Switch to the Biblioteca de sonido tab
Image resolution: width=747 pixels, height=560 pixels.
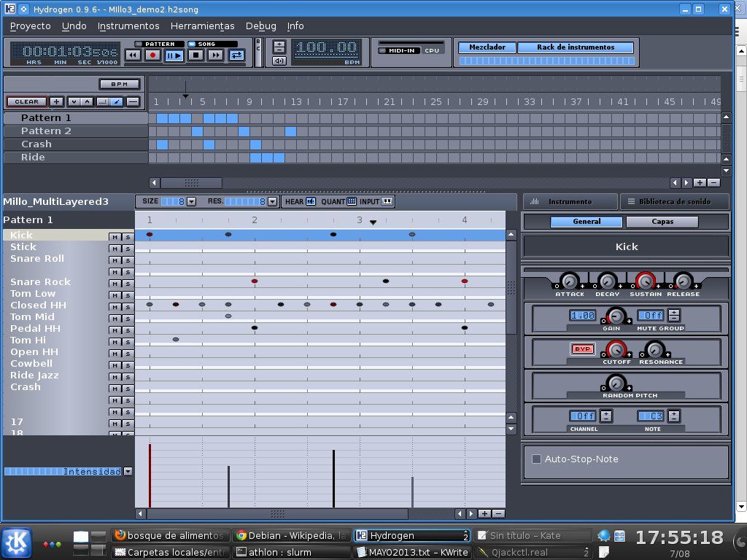pos(674,201)
